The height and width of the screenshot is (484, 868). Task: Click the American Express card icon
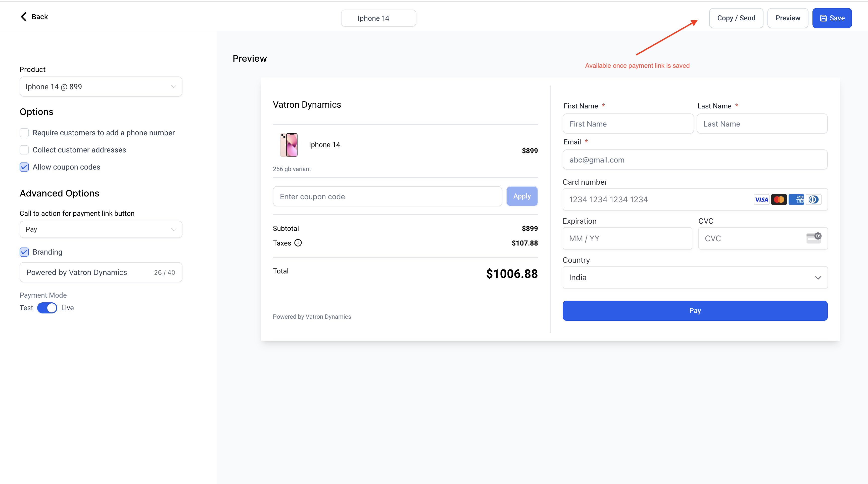click(x=796, y=199)
